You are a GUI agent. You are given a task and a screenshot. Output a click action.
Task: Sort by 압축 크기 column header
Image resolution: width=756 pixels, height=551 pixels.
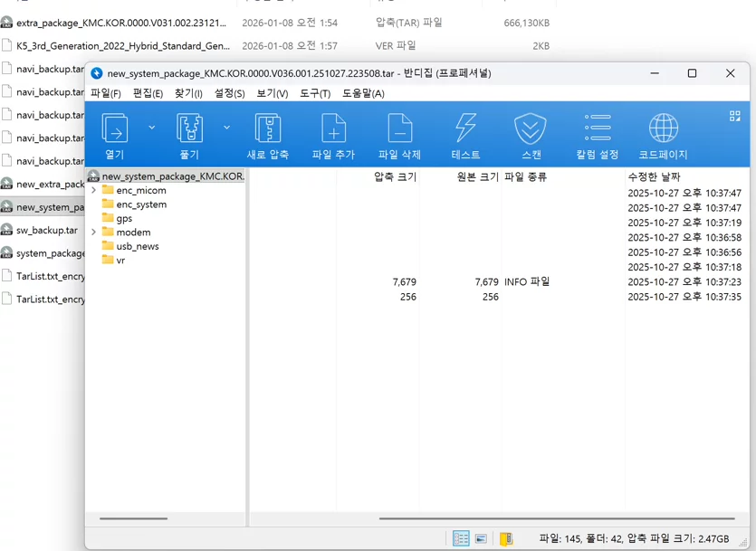pyautogui.click(x=395, y=176)
